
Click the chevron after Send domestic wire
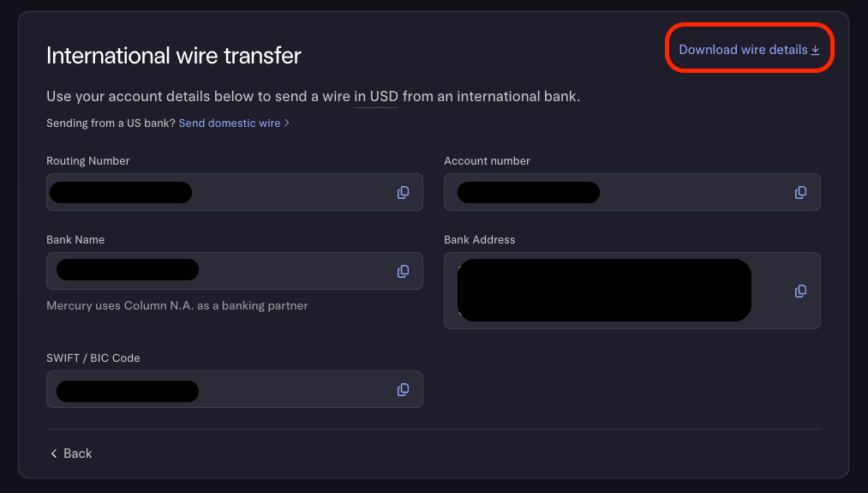(x=287, y=123)
